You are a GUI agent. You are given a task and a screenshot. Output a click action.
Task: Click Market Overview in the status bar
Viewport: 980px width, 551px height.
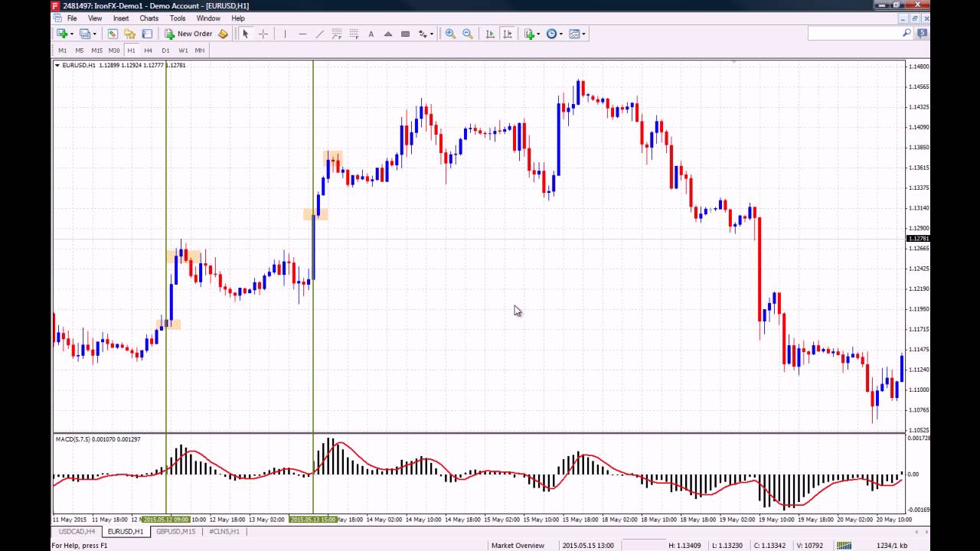click(x=518, y=546)
